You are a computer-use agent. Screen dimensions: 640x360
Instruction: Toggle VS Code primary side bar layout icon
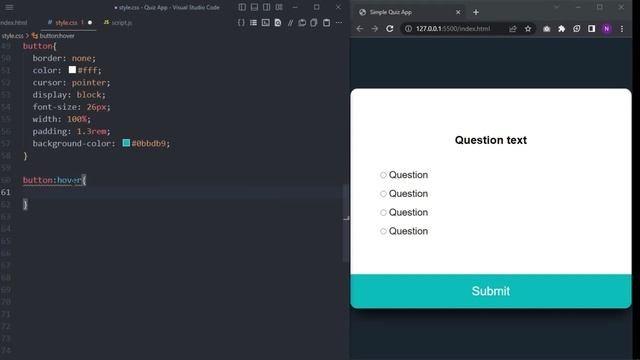point(242,7)
